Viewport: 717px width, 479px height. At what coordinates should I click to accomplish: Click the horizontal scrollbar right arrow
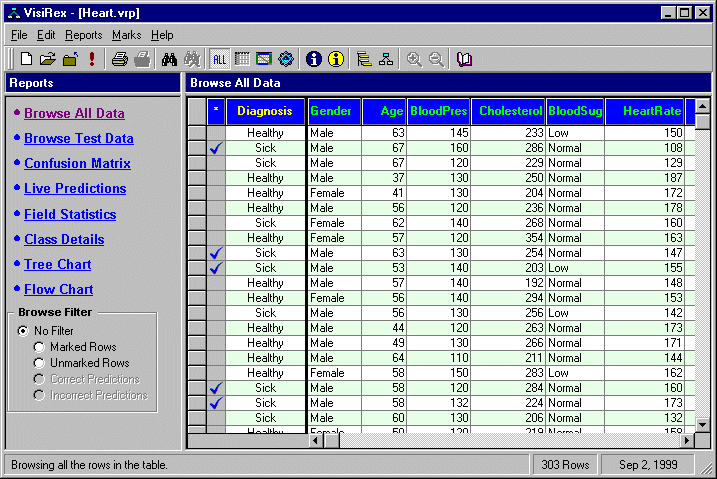(x=687, y=441)
